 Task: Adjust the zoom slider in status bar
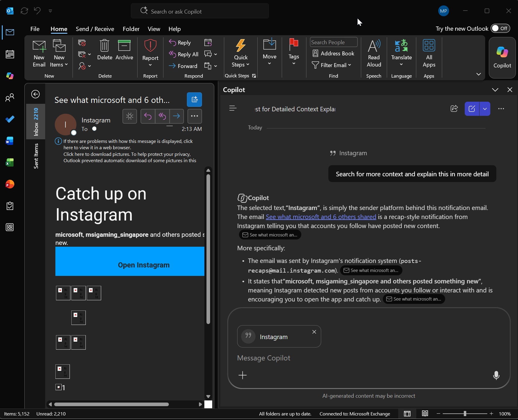point(465,414)
